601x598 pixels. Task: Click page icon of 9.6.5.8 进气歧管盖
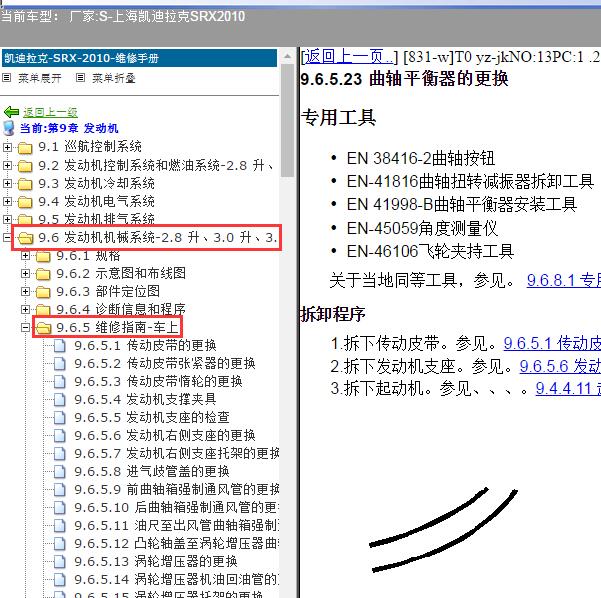point(59,472)
